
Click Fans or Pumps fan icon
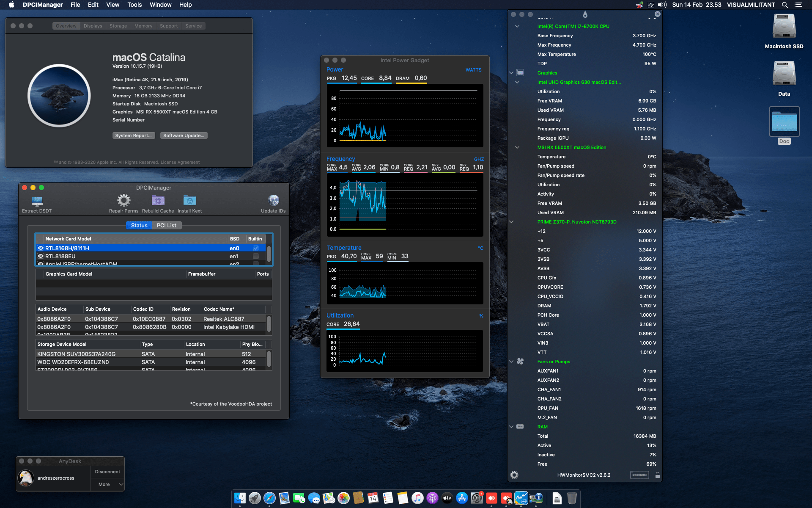click(520, 362)
